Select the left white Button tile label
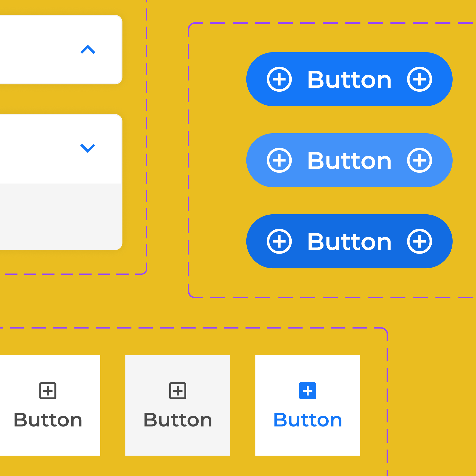Screen dimensions: 476x476 (x=48, y=420)
